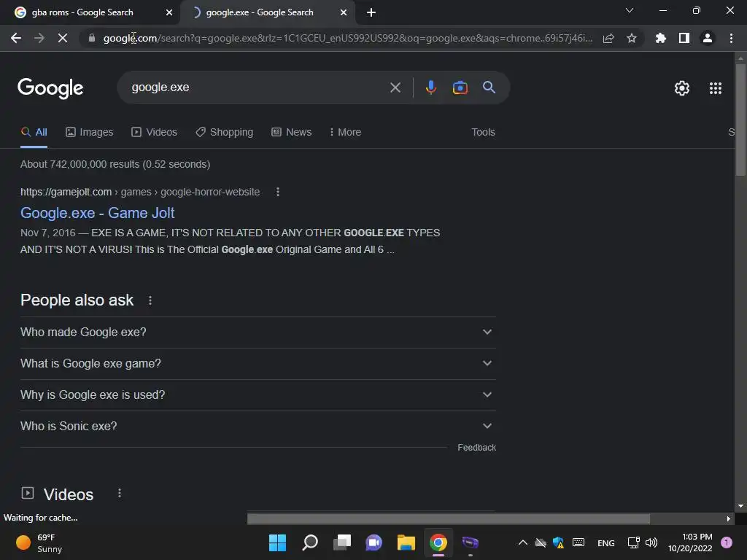The height and width of the screenshot is (560, 747).
Task: Open a new browser tab
Action: click(x=371, y=13)
